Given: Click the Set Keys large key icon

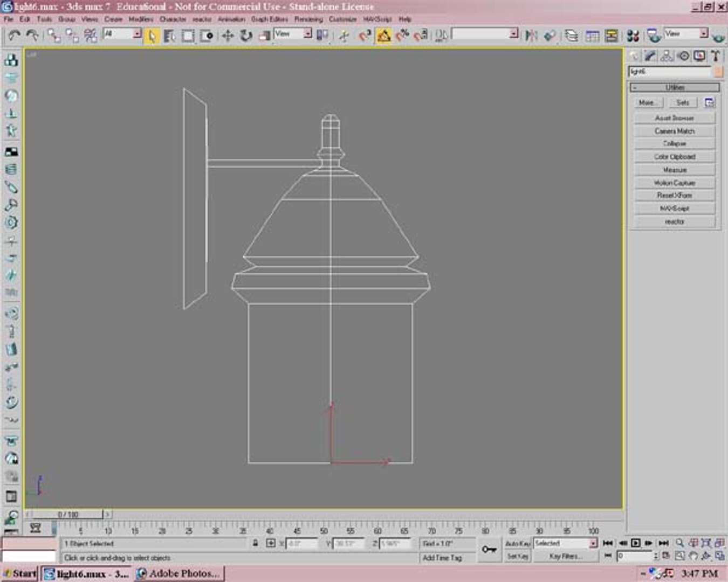Looking at the screenshot, I should click(489, 550).
